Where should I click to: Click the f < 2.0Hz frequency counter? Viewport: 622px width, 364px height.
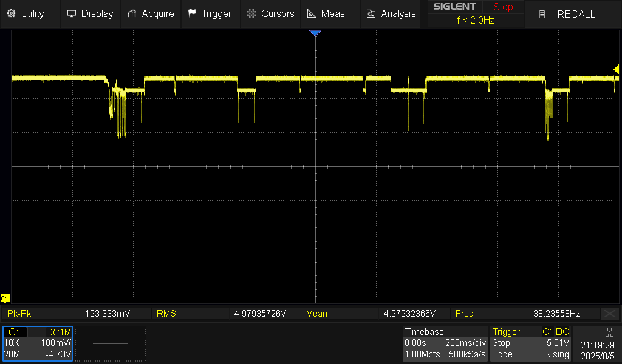[476, 21]
